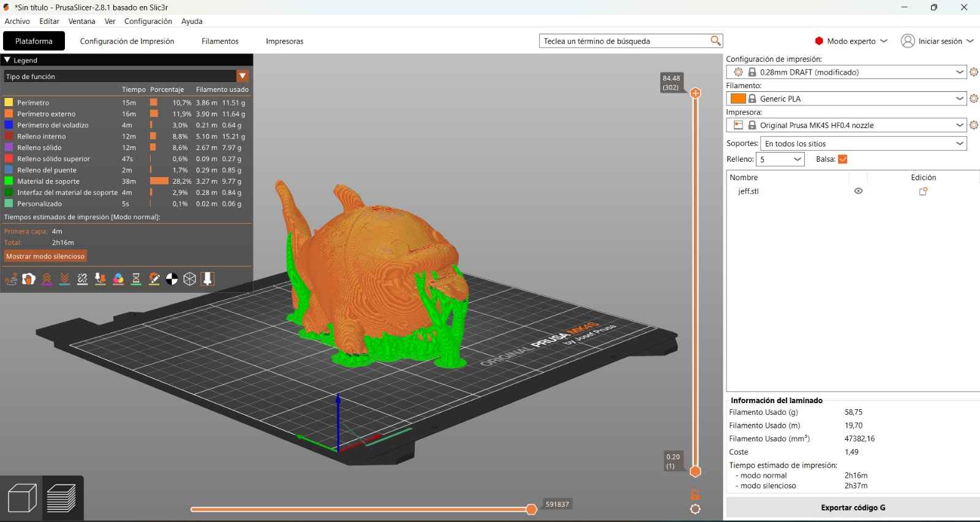This screenshot has width=980, height=522.
Task: Open the layer slider settings cog icon
Action: (695, 509)
